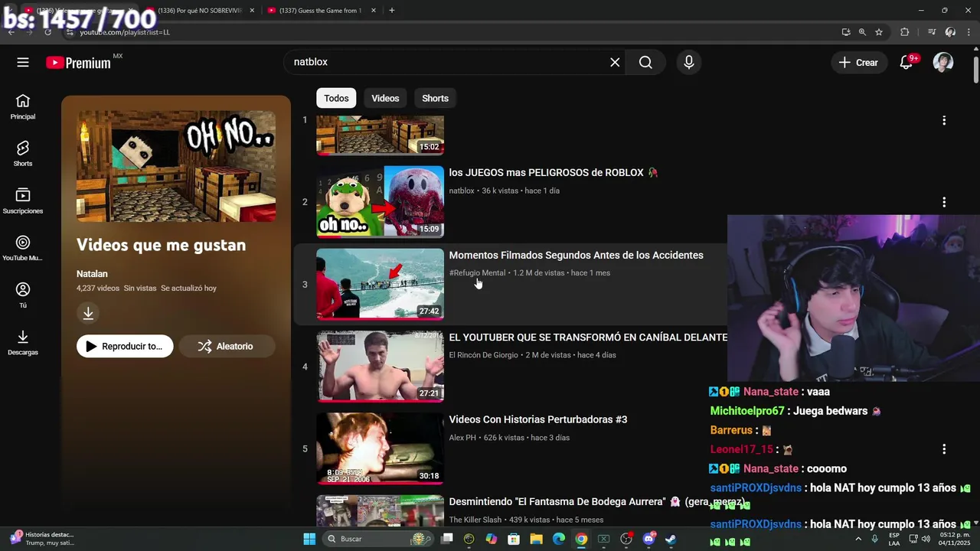This screenshot has height=551, width=980.
Task: Open options menu for Historias Perturbadoras video
Action: pyautogui.click(x=944, y=449)
